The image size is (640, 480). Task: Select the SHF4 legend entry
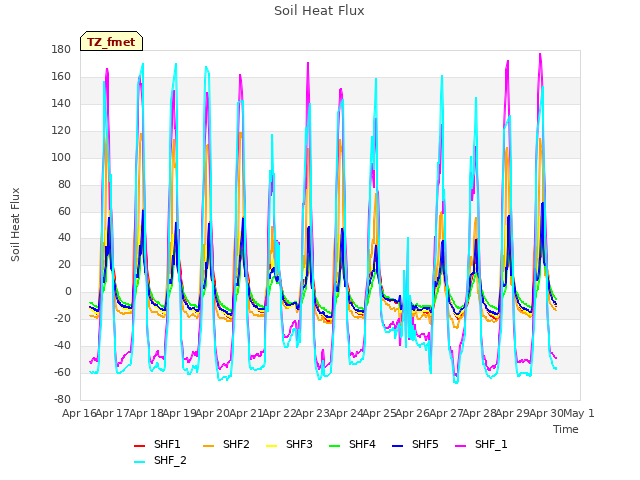point(352,444)
